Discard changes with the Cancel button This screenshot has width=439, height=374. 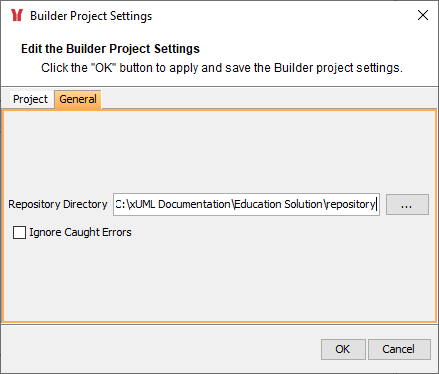399,349
